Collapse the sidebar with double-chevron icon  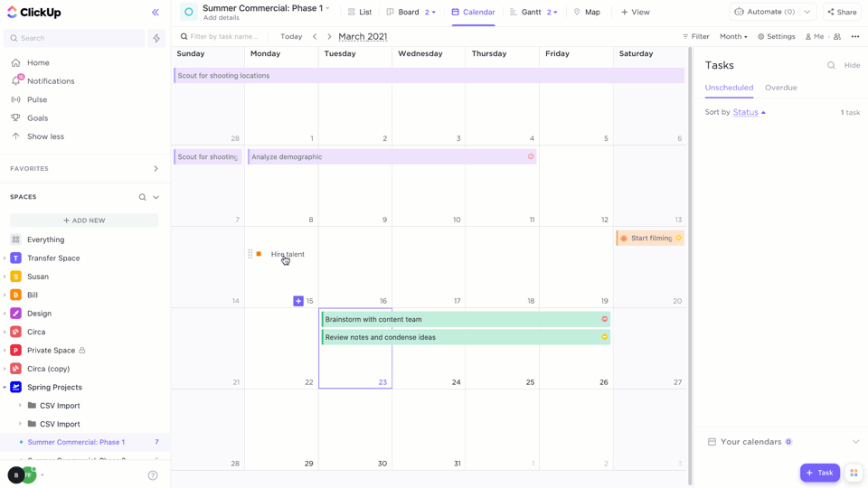coord(156,13)
